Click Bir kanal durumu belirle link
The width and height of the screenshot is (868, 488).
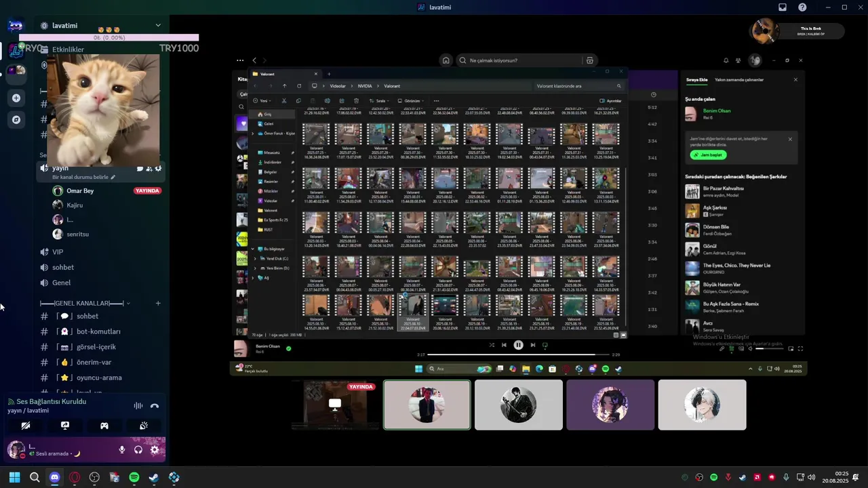[83, 177]
